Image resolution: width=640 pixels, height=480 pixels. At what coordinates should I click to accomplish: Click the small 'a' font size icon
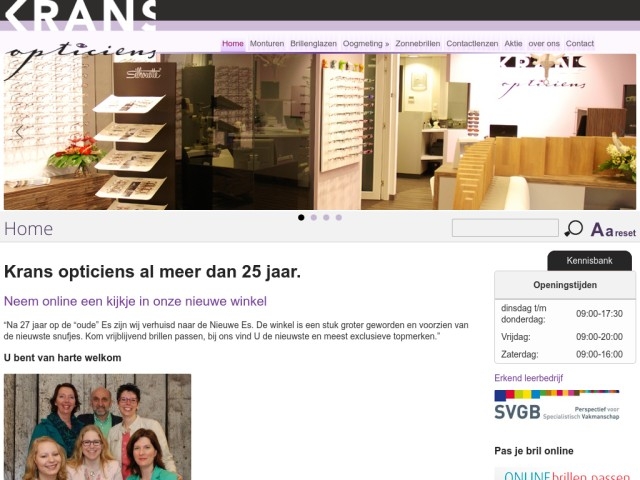pos(609,231)
